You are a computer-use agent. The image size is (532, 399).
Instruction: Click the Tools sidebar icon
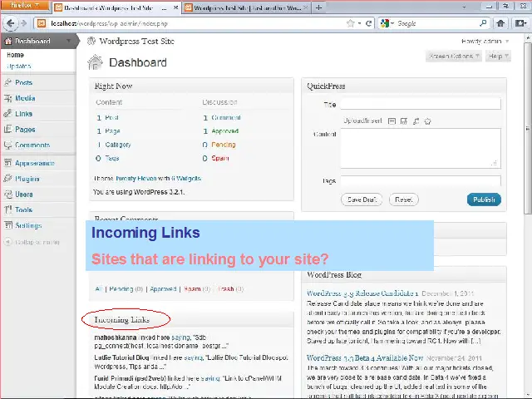[7, 209]
